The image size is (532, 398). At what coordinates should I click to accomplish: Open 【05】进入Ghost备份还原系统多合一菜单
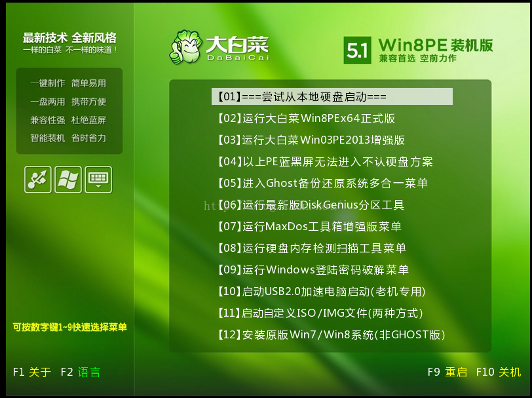click(322, 184)
